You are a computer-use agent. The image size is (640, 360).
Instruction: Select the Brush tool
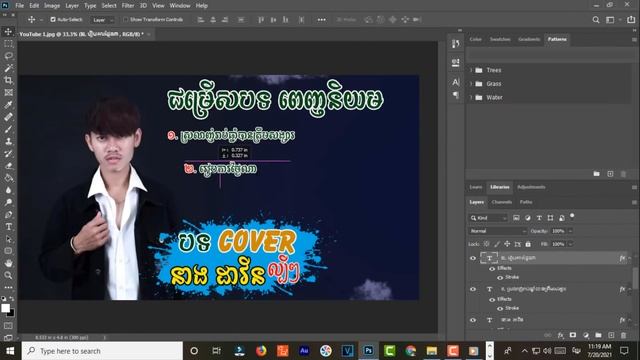pos(8,129)
